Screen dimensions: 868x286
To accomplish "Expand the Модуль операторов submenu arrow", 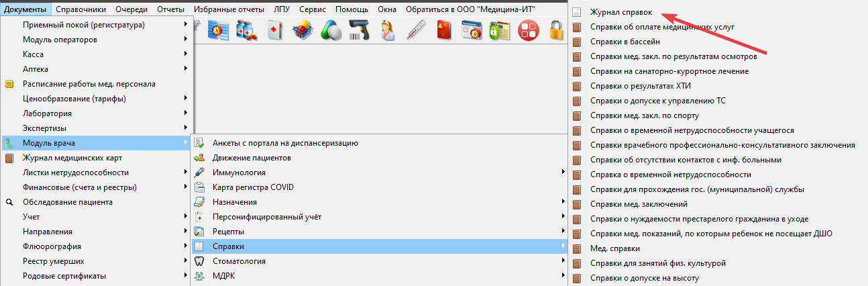I will tap(185, 40).
